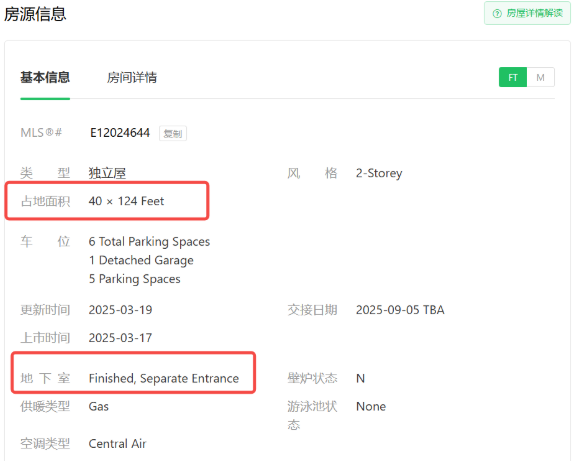Click the MLS number E12024644
Viewport: 579px width, 461px height.
point(120,133)
